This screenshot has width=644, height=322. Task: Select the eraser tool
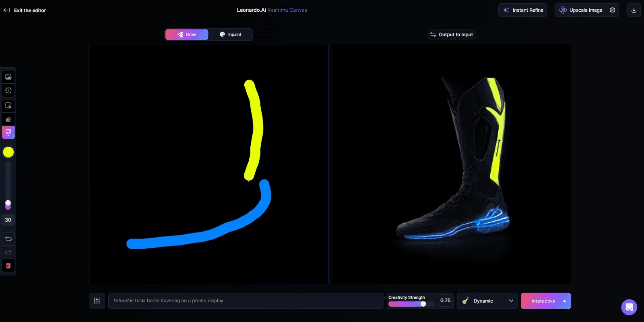(8, 119)
